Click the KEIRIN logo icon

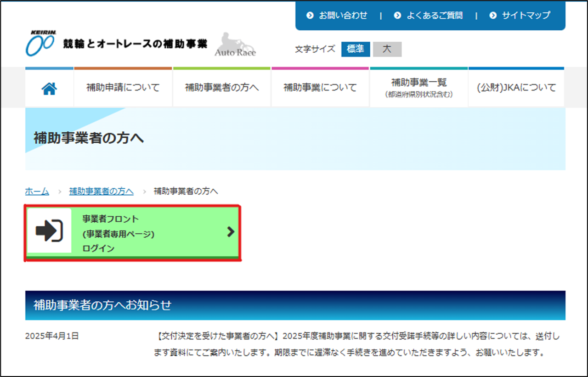(x=41, y=44)
